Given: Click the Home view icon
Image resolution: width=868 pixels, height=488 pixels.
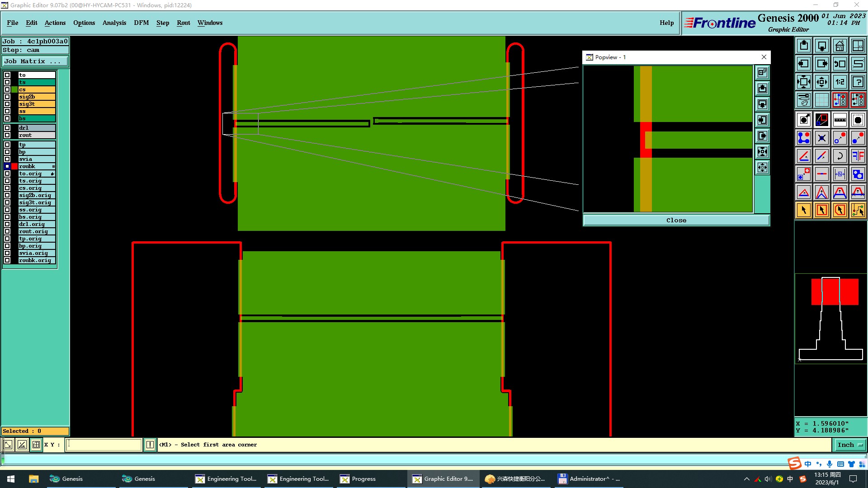Looking at the screenshot, I should pyautogui.click(x=840, y=46).
